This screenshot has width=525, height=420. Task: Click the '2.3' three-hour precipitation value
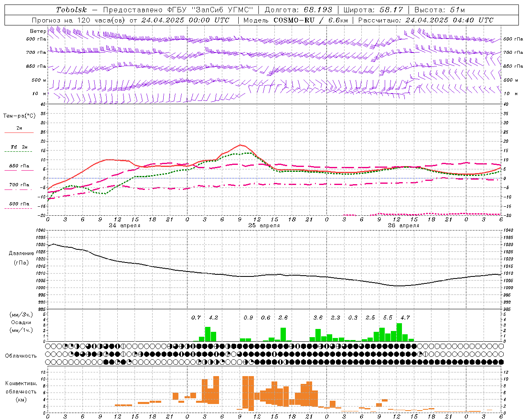click(x=336, y=317)
